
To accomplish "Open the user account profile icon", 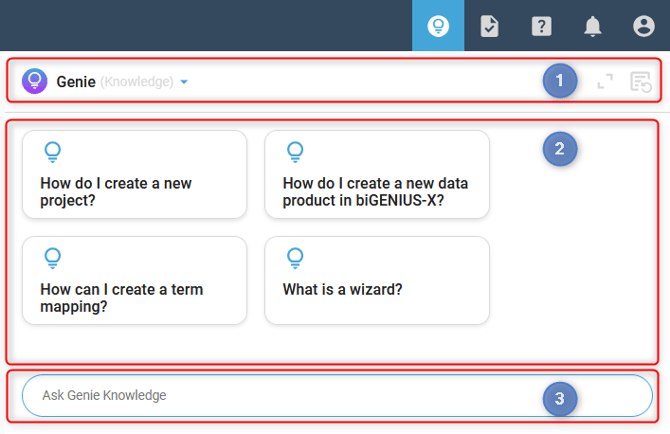I will 644,26.
